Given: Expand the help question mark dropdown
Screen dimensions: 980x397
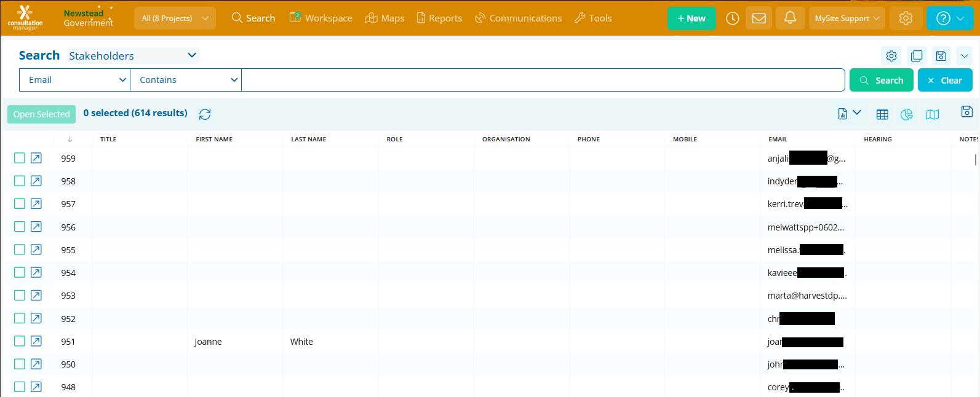Looking at the screenshot, I should [950, 18].
